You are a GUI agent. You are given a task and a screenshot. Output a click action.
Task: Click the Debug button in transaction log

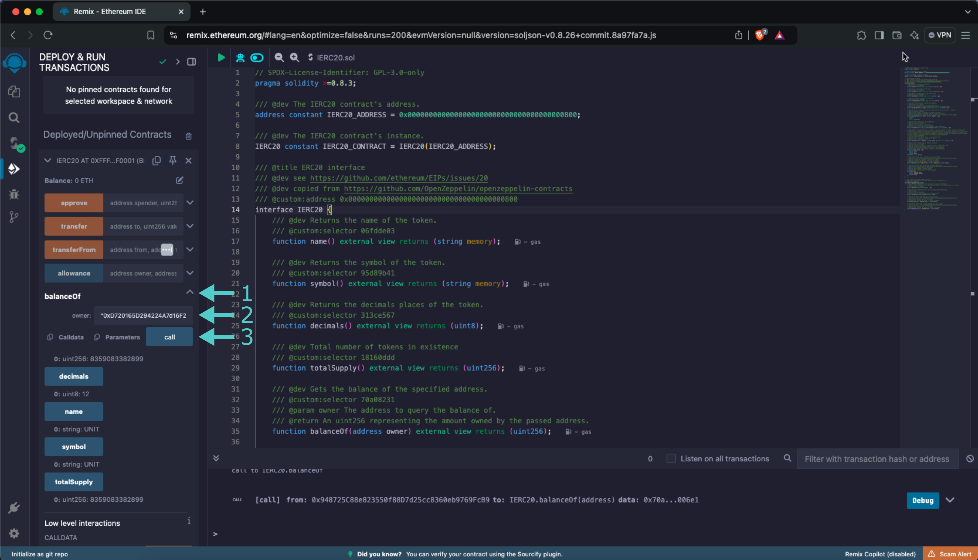click(922, 500)
